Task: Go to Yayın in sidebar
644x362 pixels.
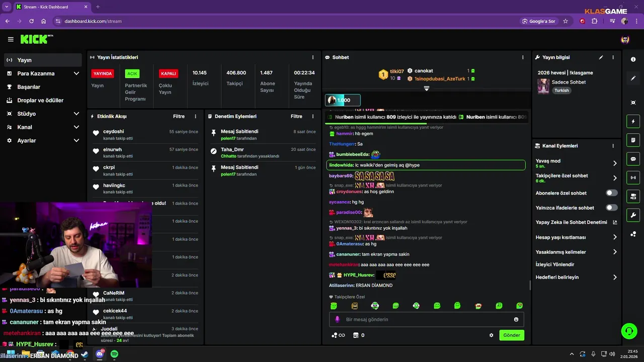Action: point(43,60)
